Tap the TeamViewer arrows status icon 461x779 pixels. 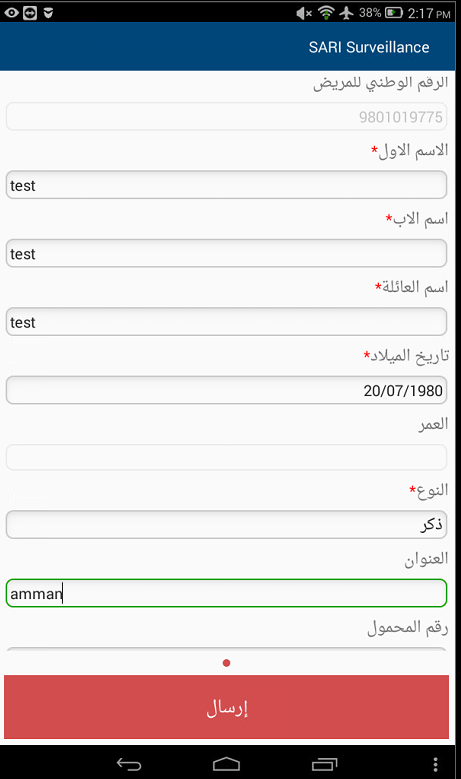click(x=30, y=13)
